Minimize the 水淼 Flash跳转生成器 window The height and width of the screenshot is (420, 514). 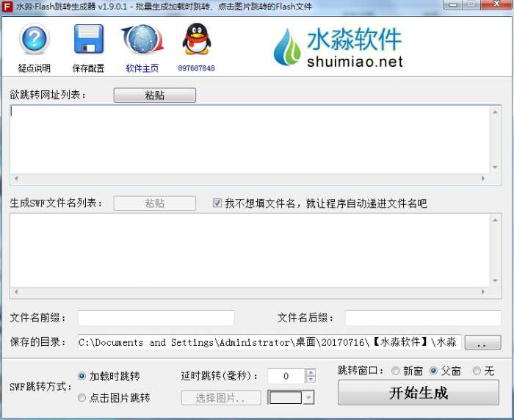(453, 4)
